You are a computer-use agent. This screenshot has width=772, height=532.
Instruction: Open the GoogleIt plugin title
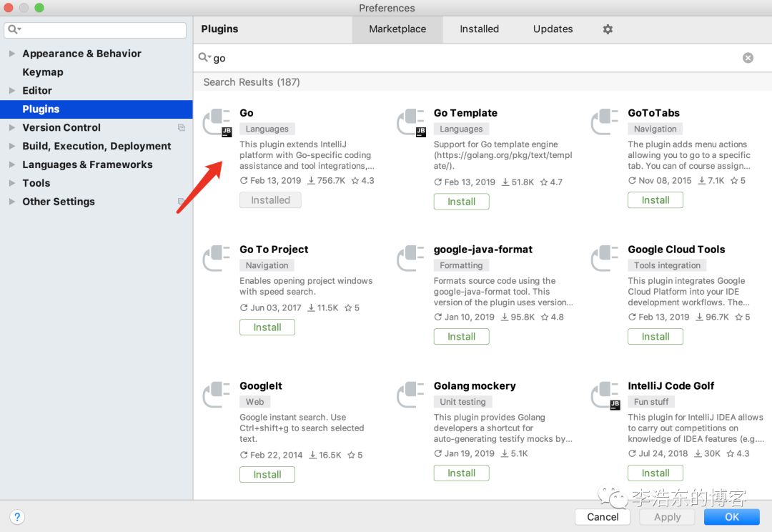coord(260,385)
